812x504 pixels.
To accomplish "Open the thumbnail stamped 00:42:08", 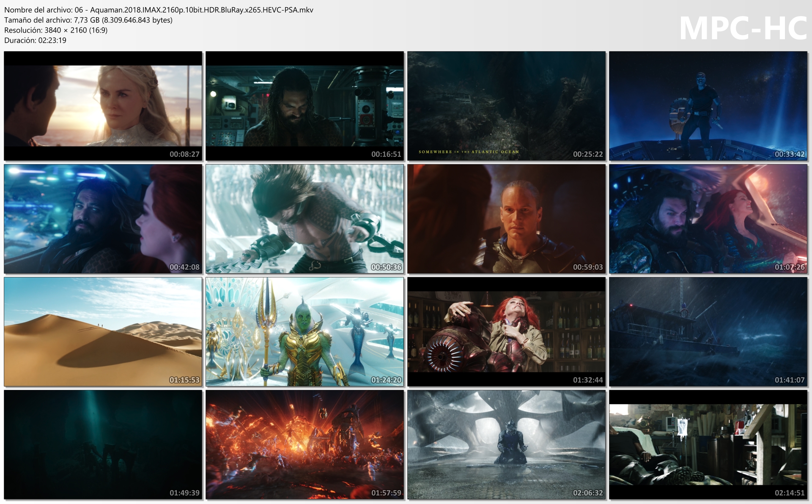I will point(103,219).
